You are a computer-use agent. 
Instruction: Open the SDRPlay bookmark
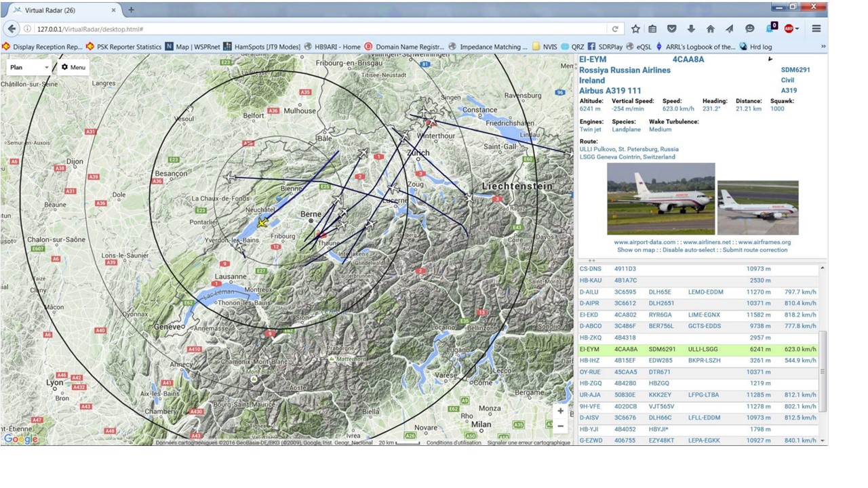coord(605,47)
